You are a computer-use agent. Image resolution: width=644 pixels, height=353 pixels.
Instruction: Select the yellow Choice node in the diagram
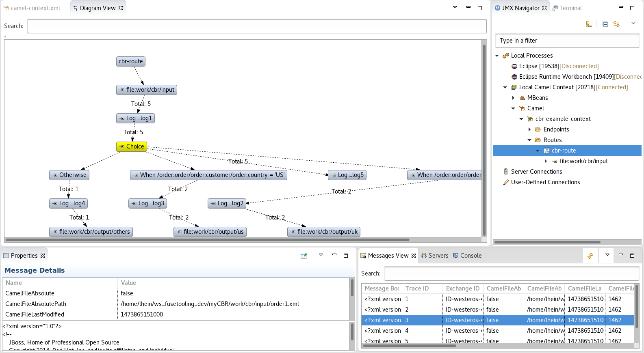point(132,146)
